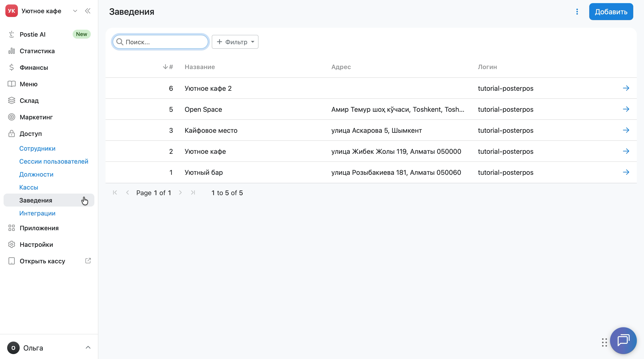Viewport: 644px width, 359px height.
Task: Open the Фильтр dropdown
Action: click(235, 42)
